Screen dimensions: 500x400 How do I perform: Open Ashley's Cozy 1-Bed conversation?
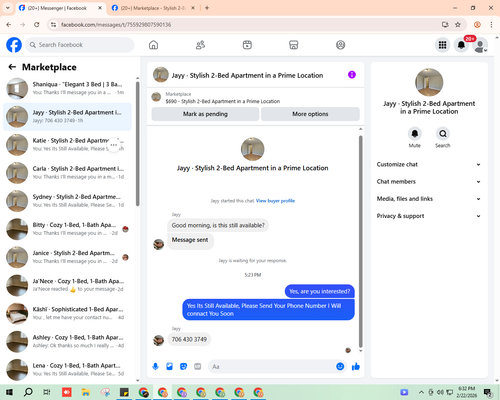pyautogui.click(x=68, y=341)
